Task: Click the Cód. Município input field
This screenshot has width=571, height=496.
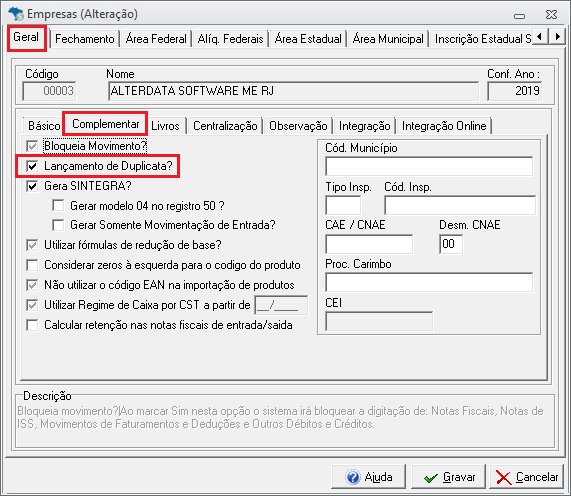Action: tap(429, 166)
